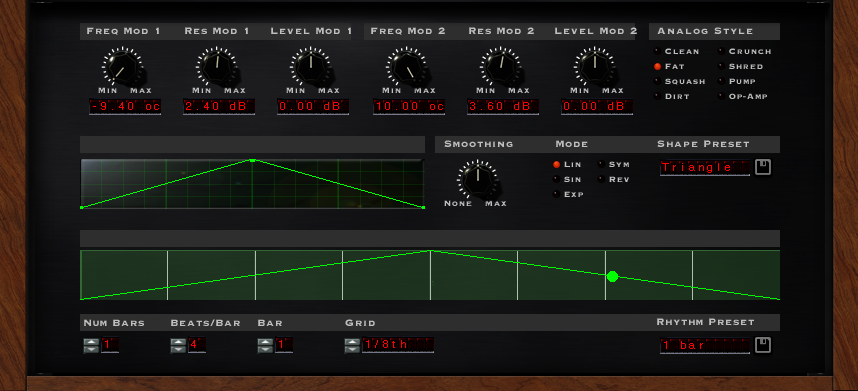Increase Bar number with up arrow
858x391 pixels.
tap(265, 342)
